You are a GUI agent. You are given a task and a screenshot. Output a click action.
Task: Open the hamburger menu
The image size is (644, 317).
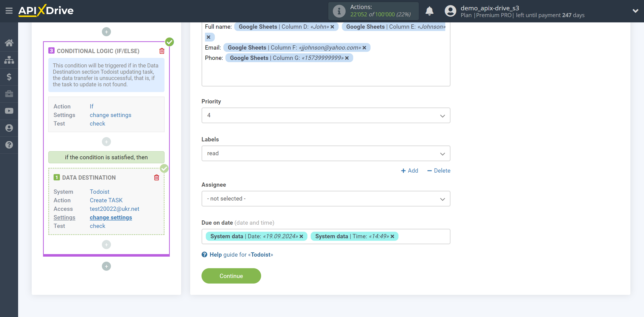(x=9, y=11)
